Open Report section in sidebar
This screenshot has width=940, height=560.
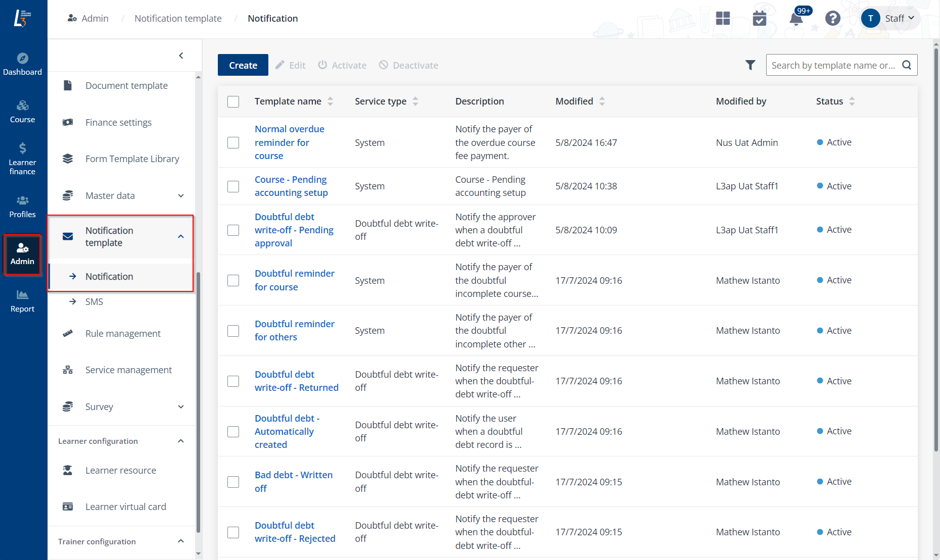tap(23, 301)
